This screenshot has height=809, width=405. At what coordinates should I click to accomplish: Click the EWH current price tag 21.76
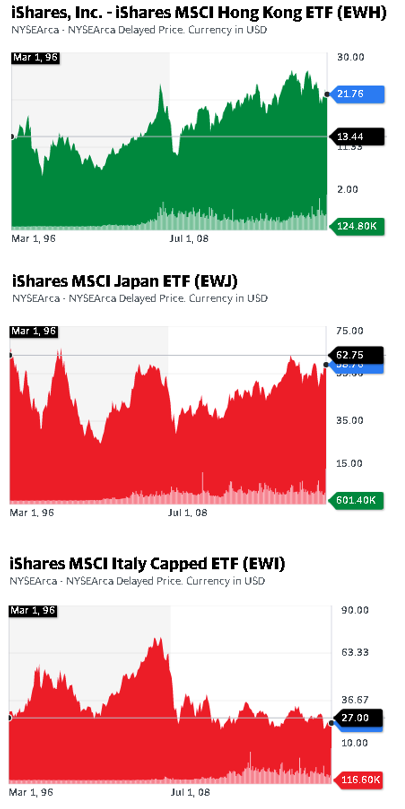tap(358, 94)
